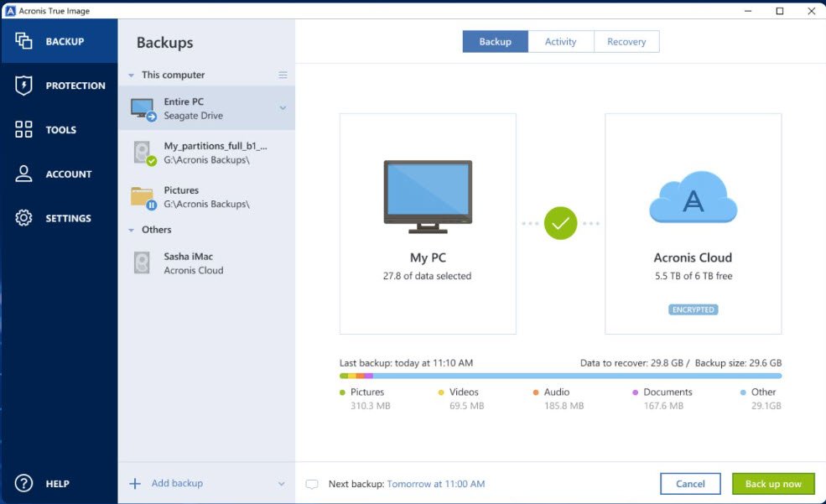
Task: Click the Backups panel heading
Action: (x=165, y=43)
